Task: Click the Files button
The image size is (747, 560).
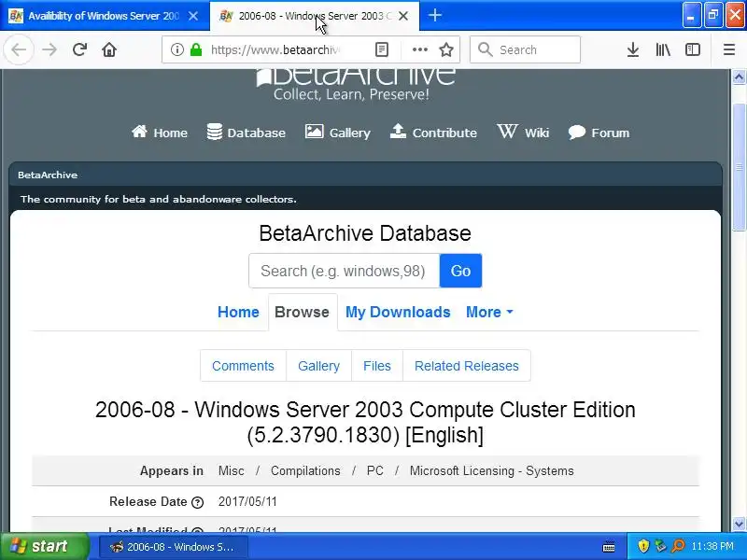Action: [x=377, y=366]
